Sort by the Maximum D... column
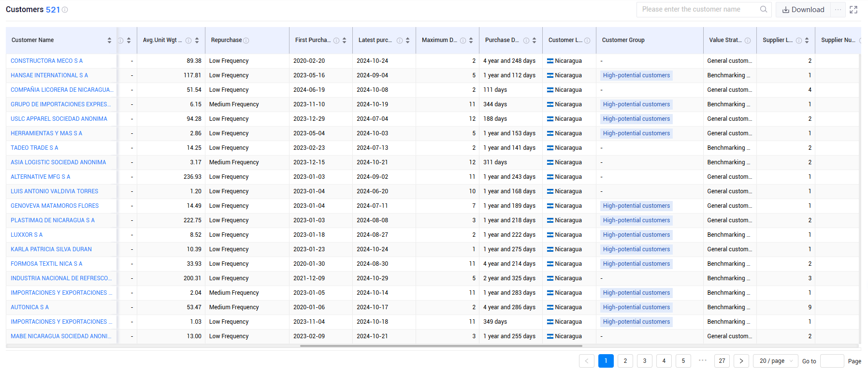Viewport: 868px width, 373px height. coord(471,41)
